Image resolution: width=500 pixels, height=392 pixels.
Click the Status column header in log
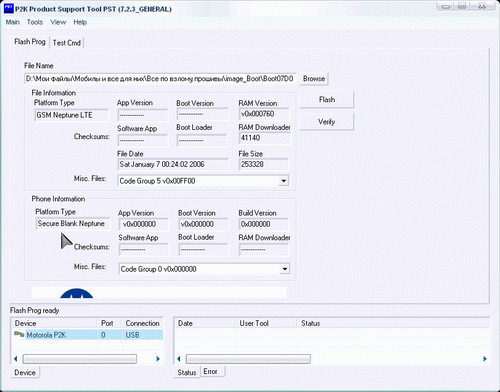[393, 323]
